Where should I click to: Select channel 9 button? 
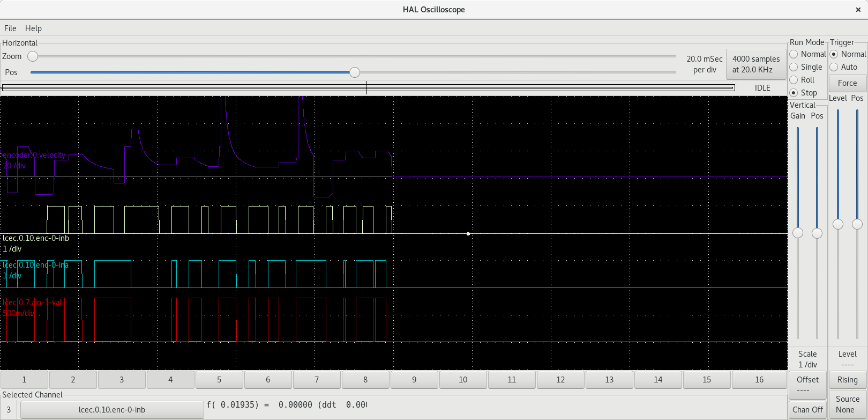414,380
